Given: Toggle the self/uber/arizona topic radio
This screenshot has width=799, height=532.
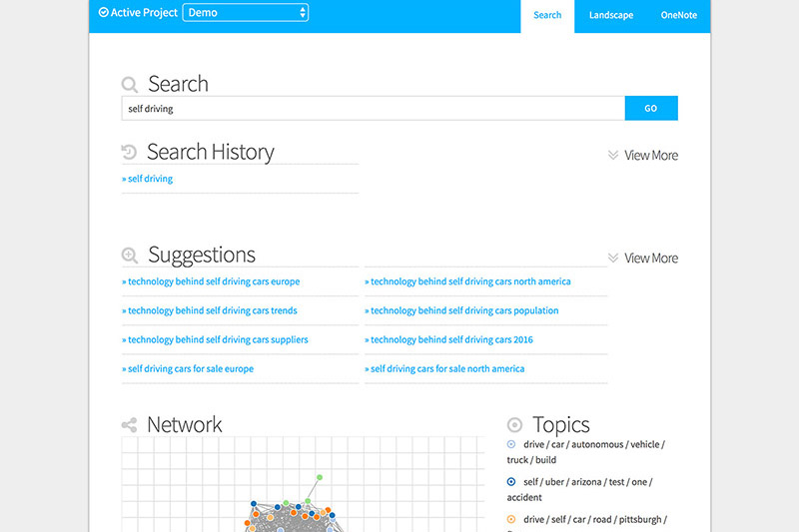Looking at the screenshot, I should click(x=511, y=482).
